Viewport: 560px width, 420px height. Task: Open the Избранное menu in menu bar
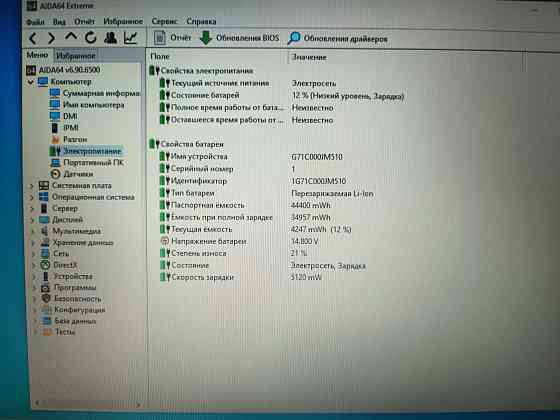pyautogui.click(x=123, y=21)
